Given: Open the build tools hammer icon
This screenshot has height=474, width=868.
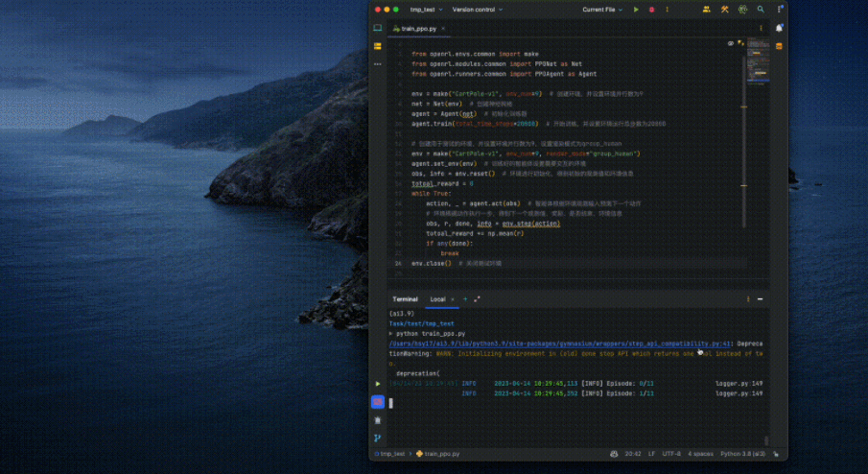Looking at the screenshot, I should [x=725, y=10].
